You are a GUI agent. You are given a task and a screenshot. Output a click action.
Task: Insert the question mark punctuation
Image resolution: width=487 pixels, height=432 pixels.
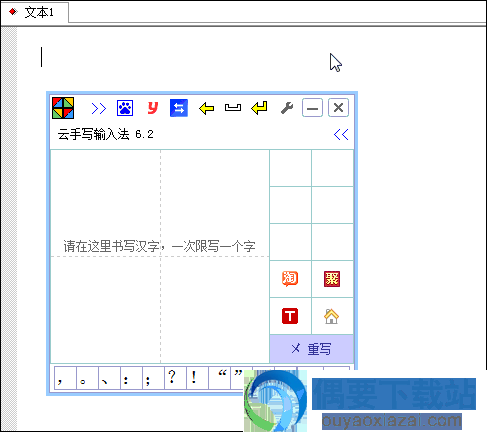175,378
